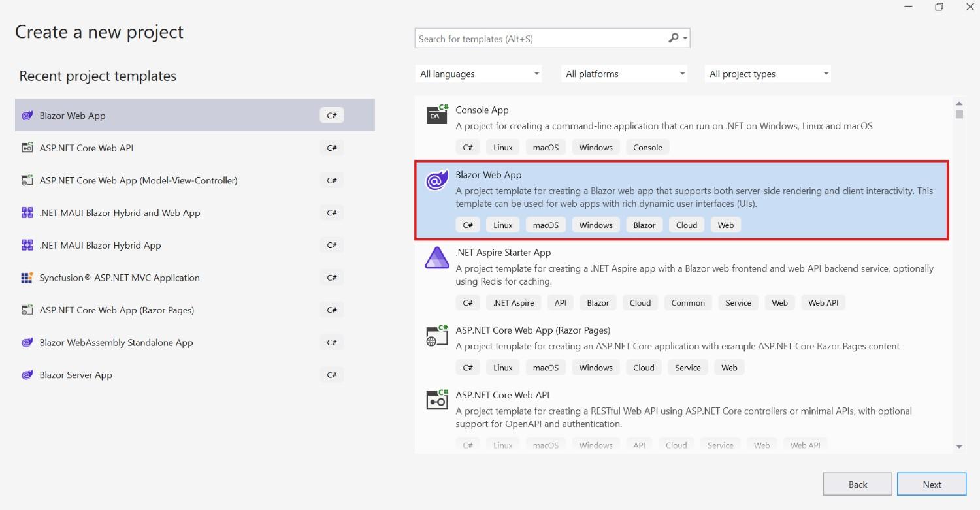Click the .NET Aspire Starter App icon

437,257
